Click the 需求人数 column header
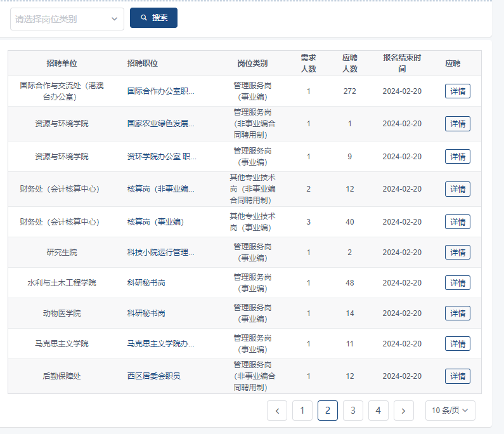Viewport: 504px width, 434px height. click(308, 63)
